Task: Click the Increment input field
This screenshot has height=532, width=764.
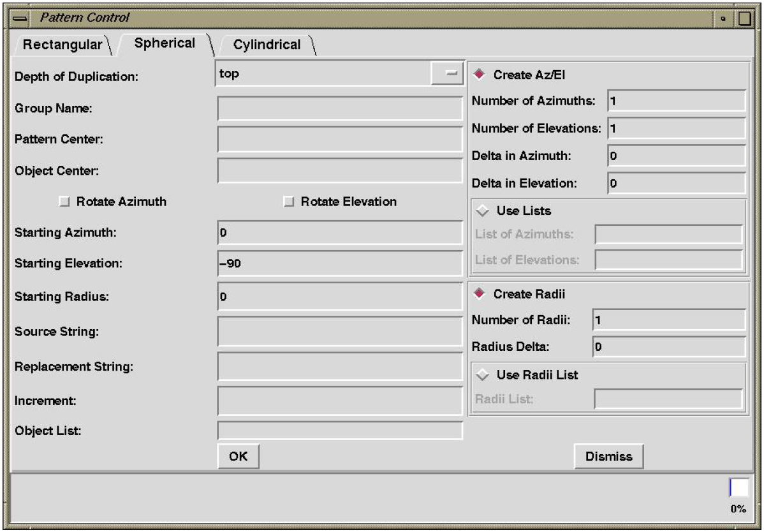Action: point(340,401)
